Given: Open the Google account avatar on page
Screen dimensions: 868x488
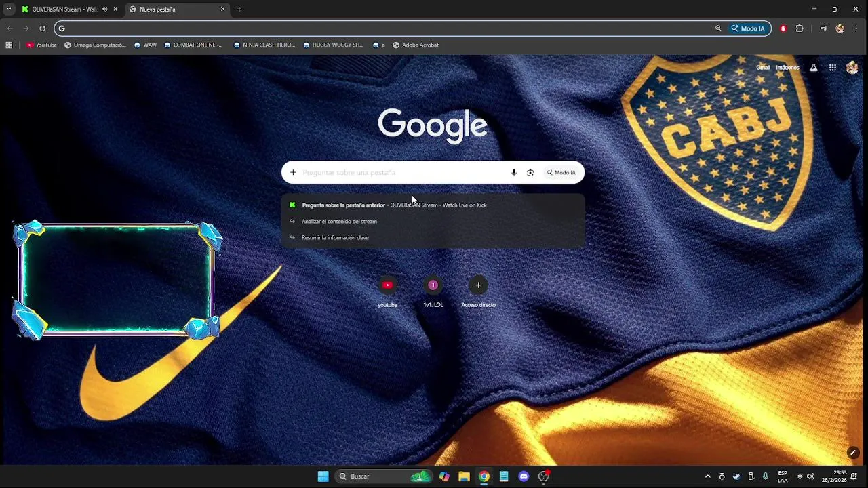Looking at the screenshot, I should pos(852,68).
